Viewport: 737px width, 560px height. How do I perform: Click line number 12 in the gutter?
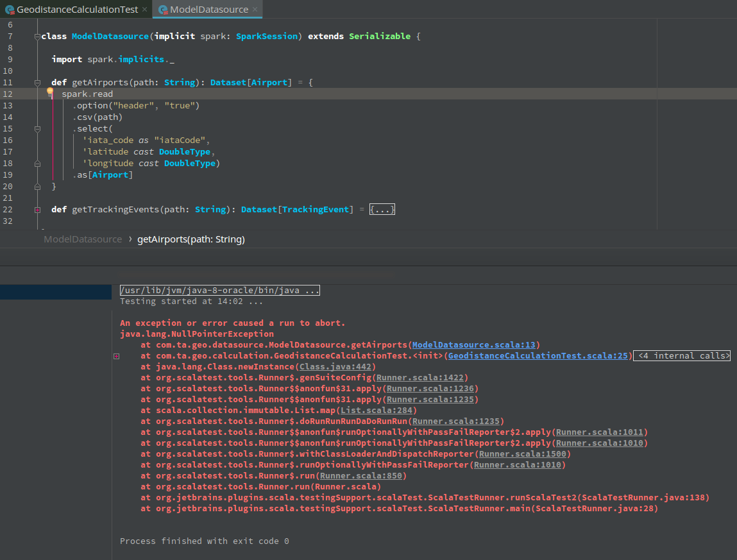[8, 94]
